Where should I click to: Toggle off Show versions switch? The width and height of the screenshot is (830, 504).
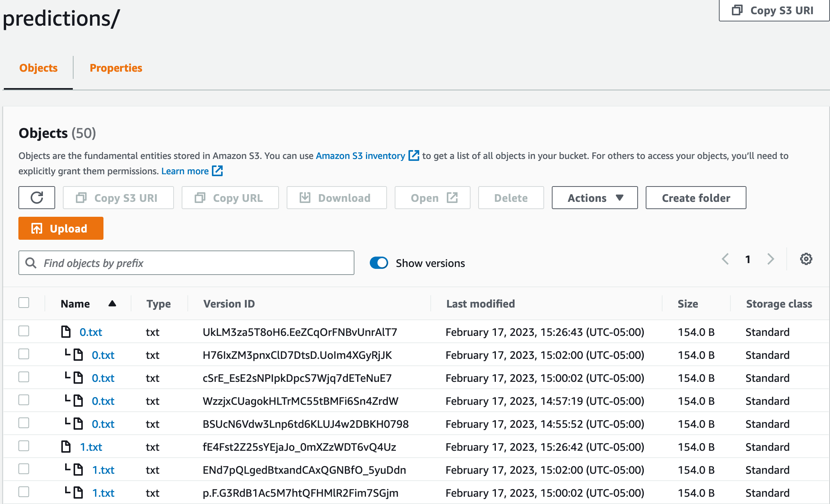pos(379,263)
